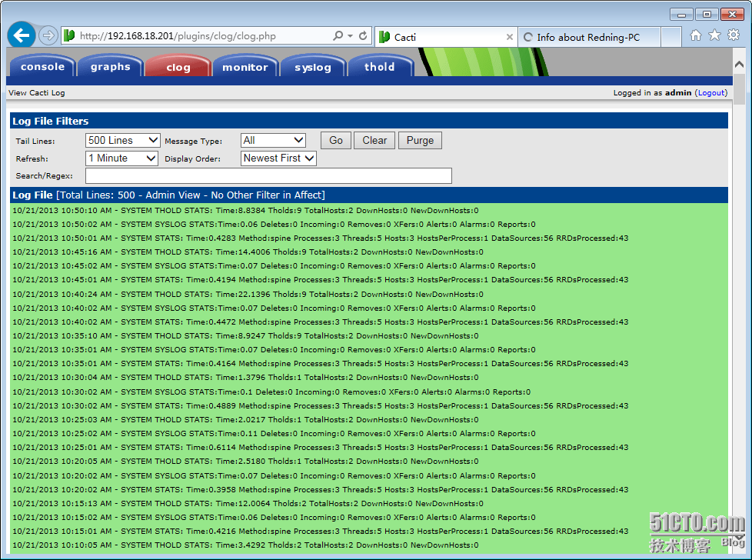Click log line 10:25:01 AM SYSTEM STATS

click(x=321, y=447)
